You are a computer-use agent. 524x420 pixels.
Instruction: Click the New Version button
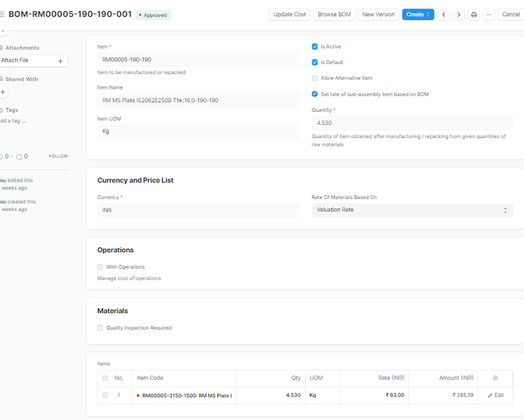pos(378,15)
